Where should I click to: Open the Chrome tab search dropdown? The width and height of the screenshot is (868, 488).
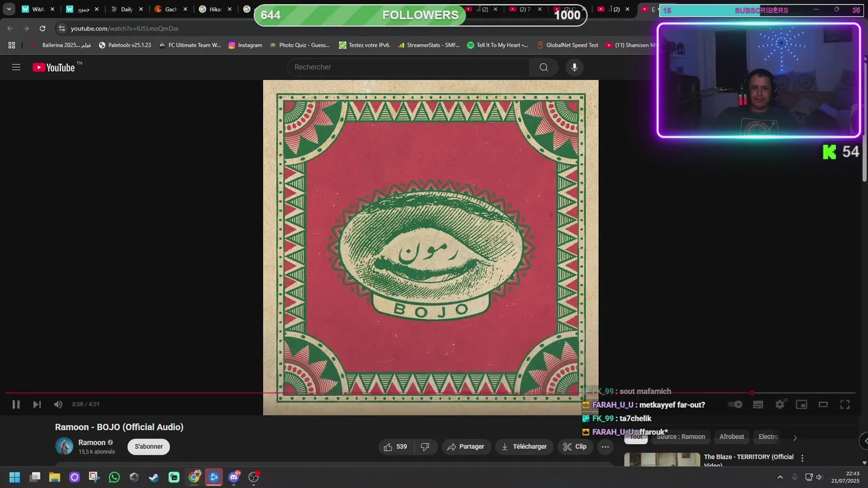[9, 9]
